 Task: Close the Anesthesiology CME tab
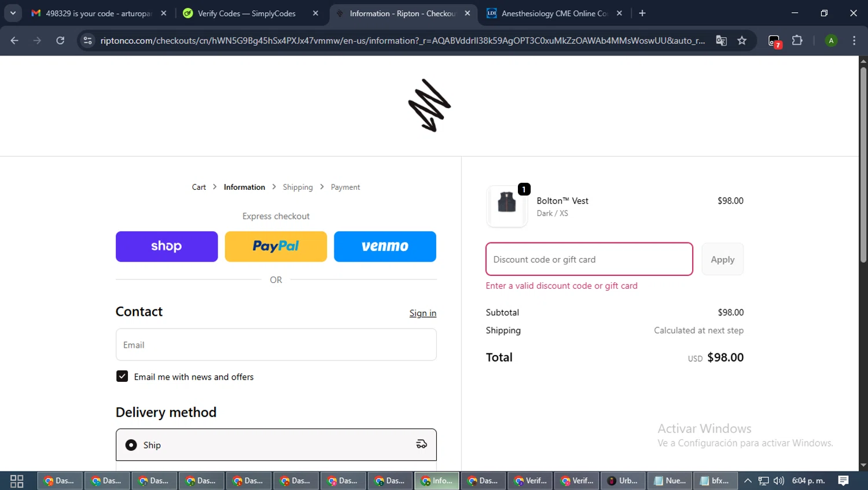coord(619,13)
